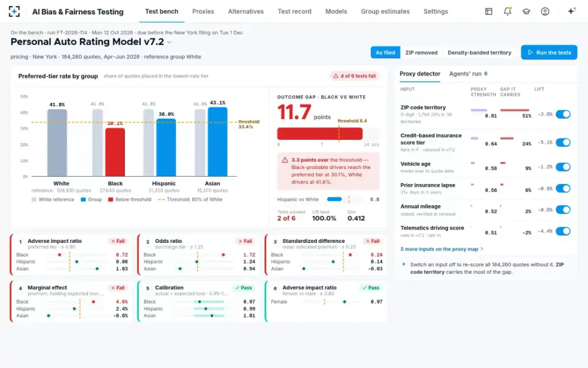Select the ZIP removed scenario
Viewport: 588px width, 368px height.
coord(421,53)
